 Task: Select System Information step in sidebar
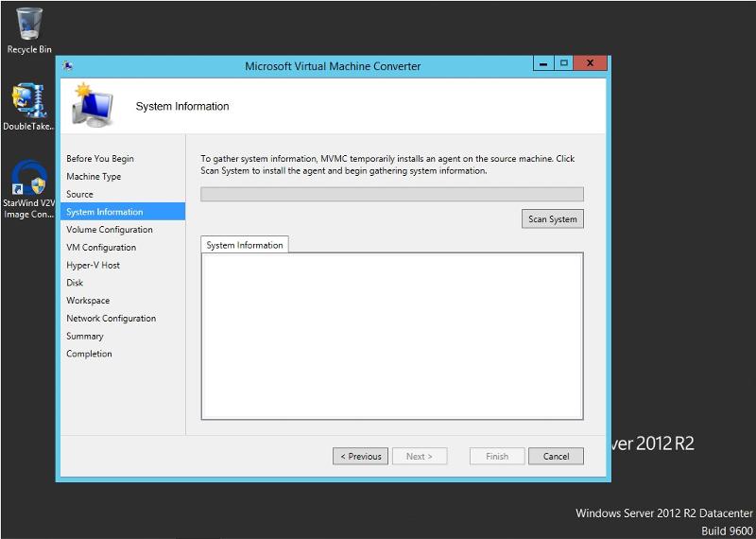[123, 212]
